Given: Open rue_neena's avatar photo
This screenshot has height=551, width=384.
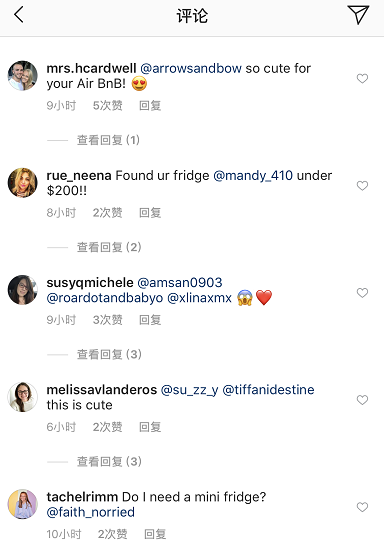Looking at the screenshot, I should [x=22, y=183].
